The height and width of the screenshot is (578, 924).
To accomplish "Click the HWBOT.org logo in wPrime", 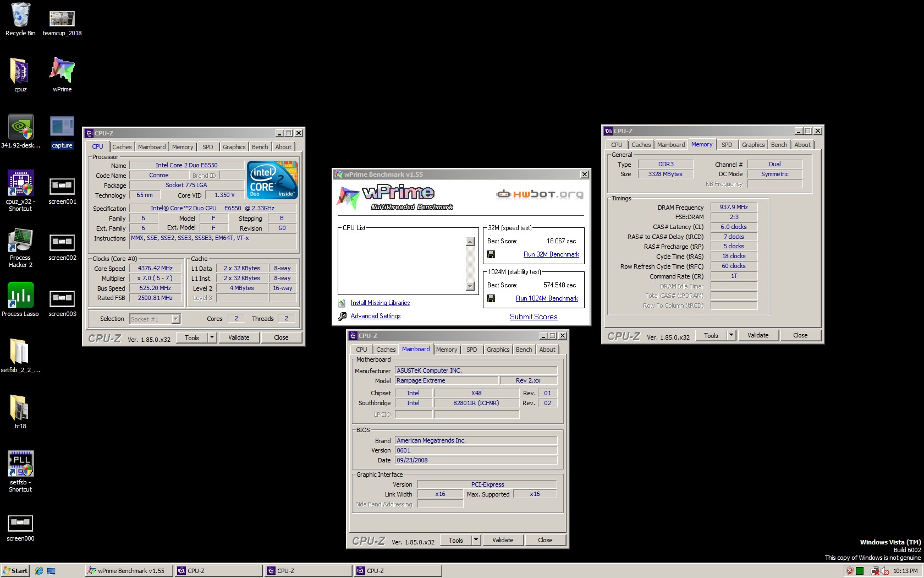I will coord(540,194).
